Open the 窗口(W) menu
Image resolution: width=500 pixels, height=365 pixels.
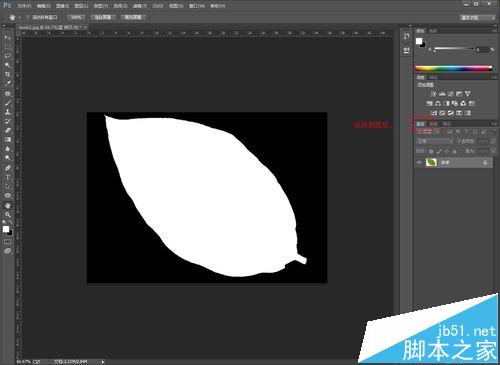point(197,6)
